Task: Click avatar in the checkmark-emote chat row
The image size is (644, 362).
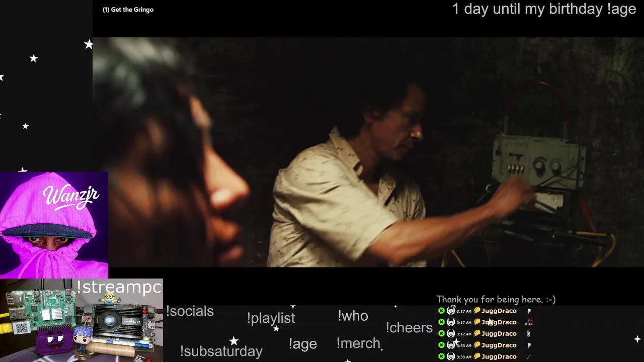Action: coord(451,356)
